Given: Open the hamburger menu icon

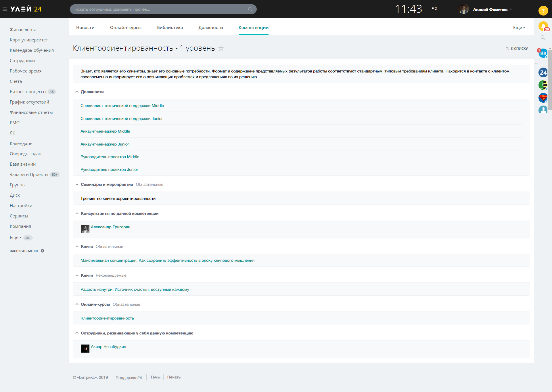Looking at the screenshot, I should click(5, 9).
